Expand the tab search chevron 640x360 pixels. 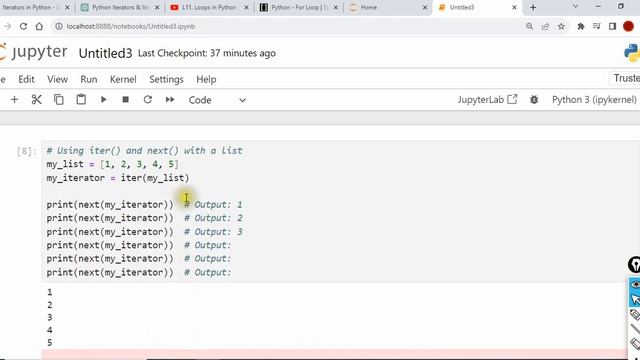tap(575, 7)
